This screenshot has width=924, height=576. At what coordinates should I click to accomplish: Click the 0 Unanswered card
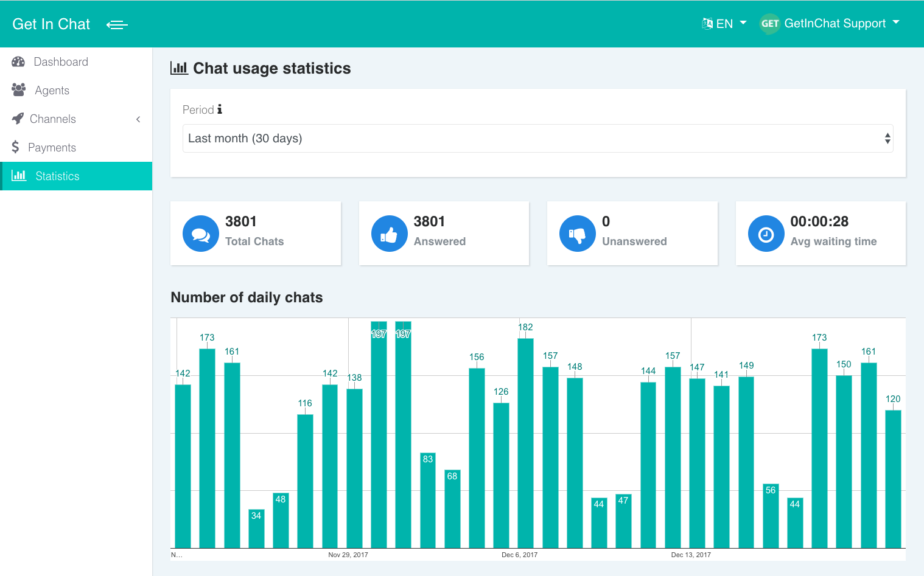632,234
